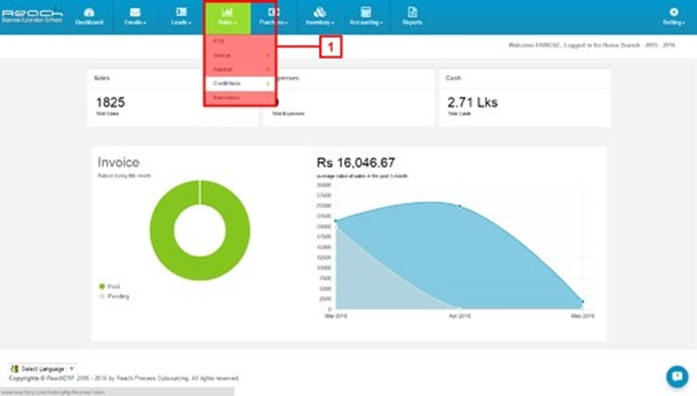Screen dimensions: 697x396
Task: Open the Leads nav icon
Action: point(181,12)
